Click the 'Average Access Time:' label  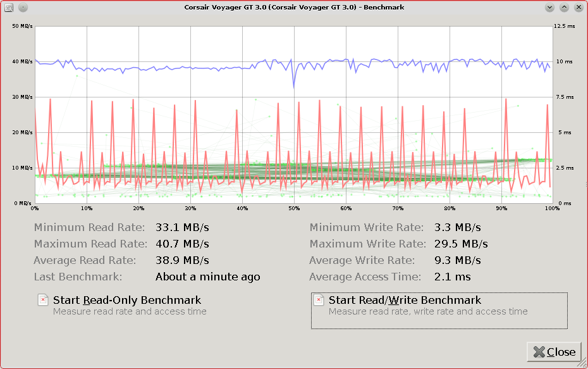(x=365, y=277)
